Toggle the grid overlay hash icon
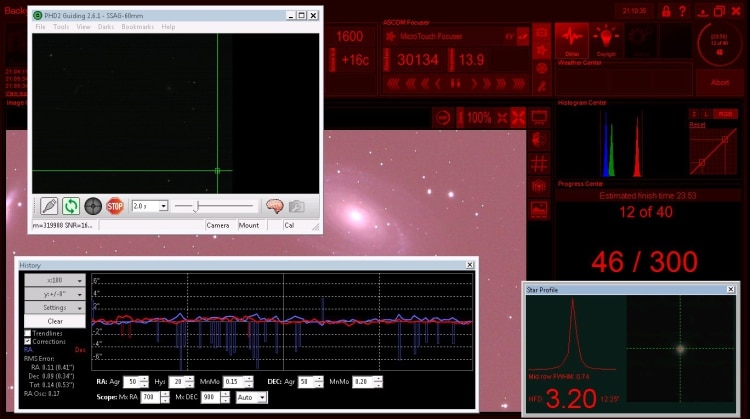The width and height of the screenshot is (750, 419). tap(540, 163)
